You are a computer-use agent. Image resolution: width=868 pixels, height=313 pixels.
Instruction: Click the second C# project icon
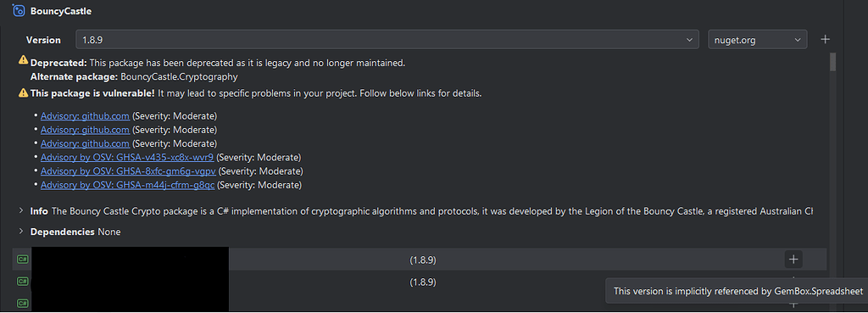[23, 282]
